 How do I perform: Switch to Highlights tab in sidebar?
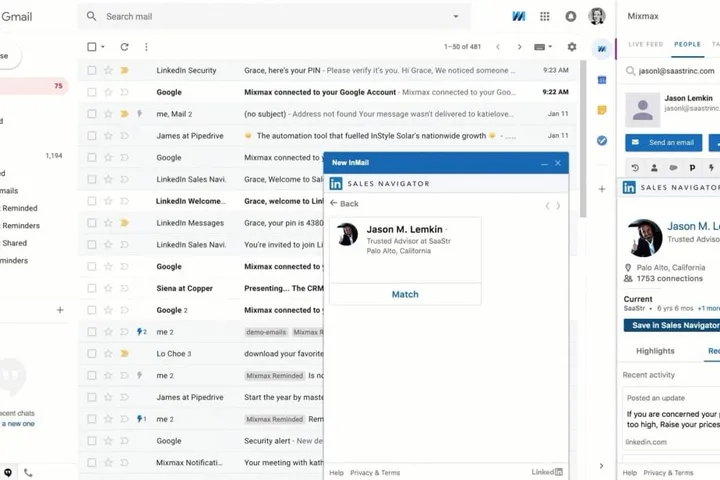pyautogui.click(x=655, y=351)
